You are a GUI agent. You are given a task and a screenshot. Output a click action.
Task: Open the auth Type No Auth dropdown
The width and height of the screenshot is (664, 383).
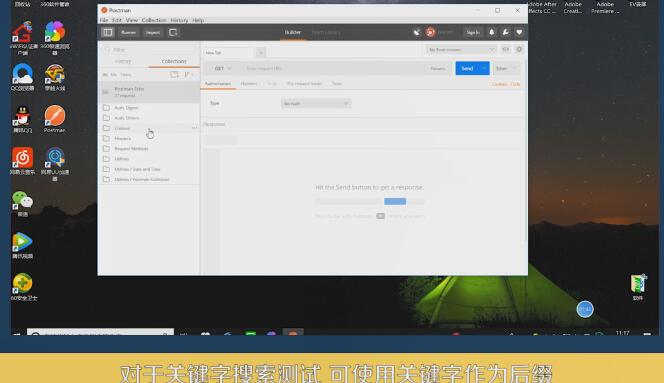click(316, 103)
